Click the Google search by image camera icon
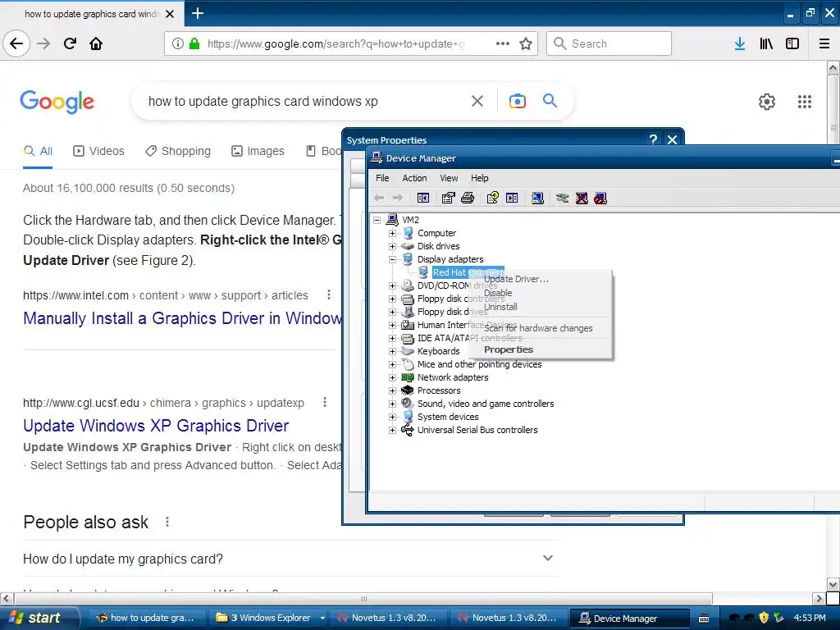 tap(517, 101)
